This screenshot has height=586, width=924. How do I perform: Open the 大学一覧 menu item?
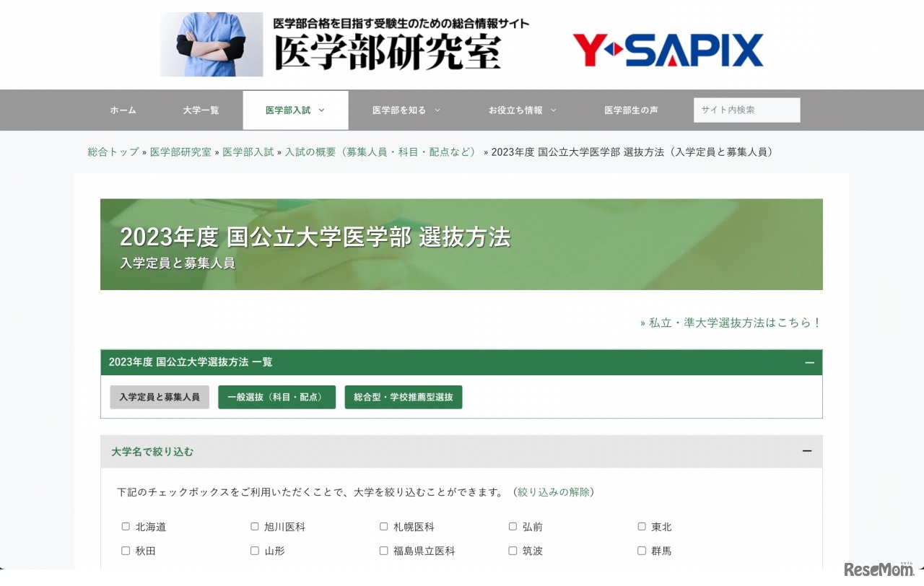(201, 110)
